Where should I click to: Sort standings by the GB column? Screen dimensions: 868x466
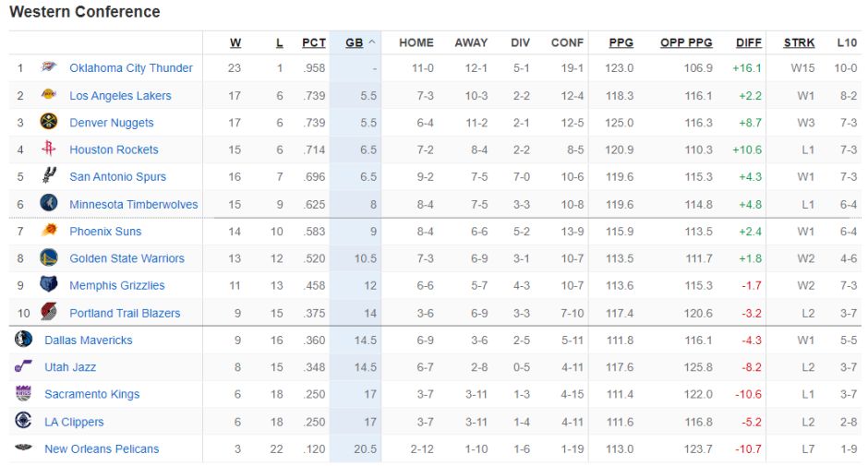click(354, 42)
